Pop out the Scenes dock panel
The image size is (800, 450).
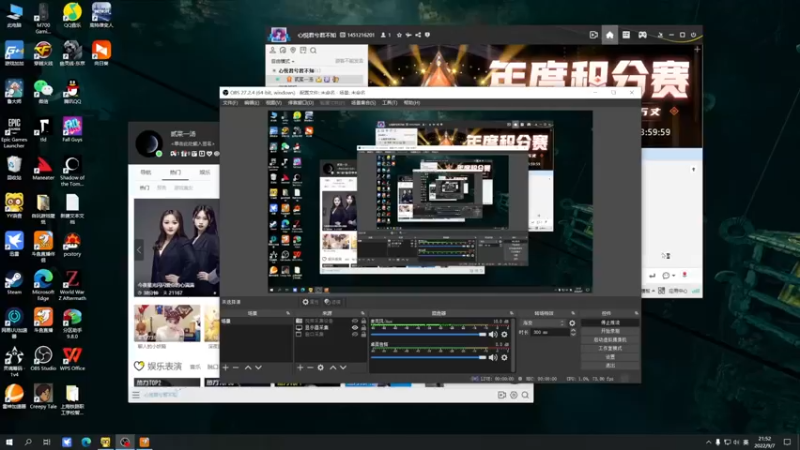click(288, 313)
